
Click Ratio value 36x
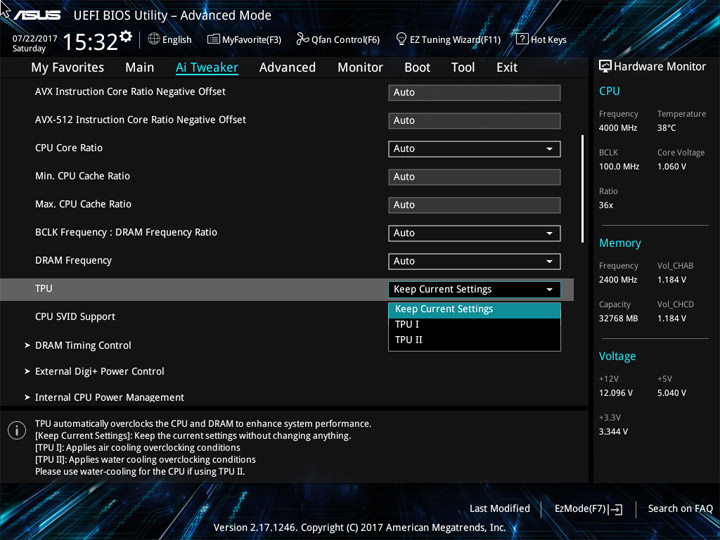click(606, 205)
